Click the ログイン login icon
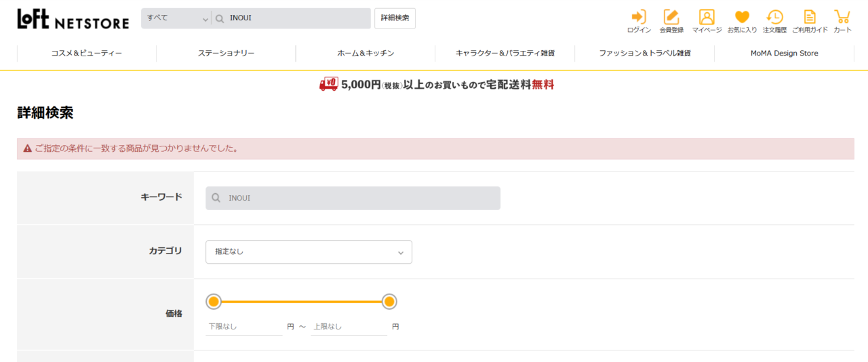This screenshot has width=868, height=362. point(639,21)
